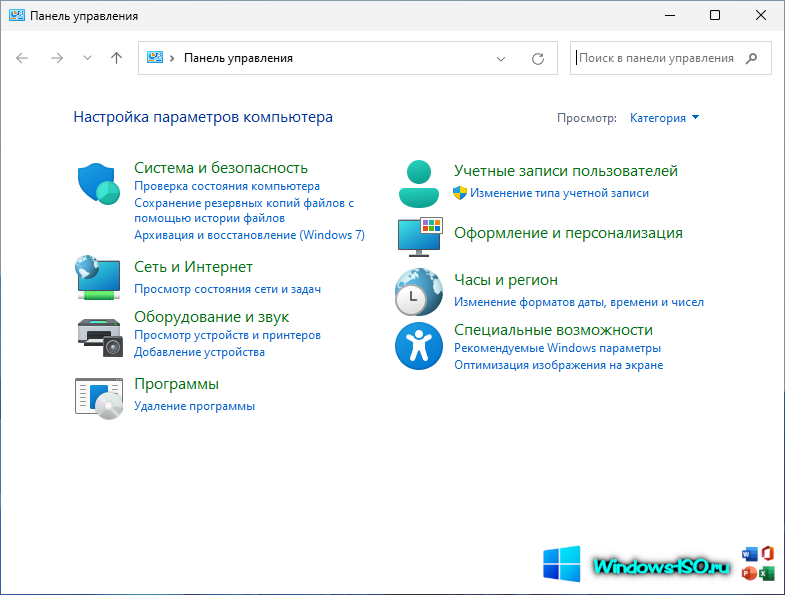Viewport: 785px width, 595px height.
Task: Click the Control Panel icon in the title bar
Action: 17,16
